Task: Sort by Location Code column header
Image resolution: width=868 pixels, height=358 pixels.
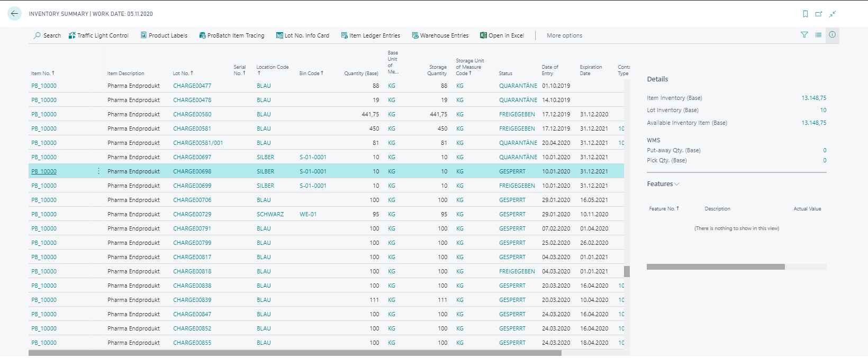Action: (273, 70)
